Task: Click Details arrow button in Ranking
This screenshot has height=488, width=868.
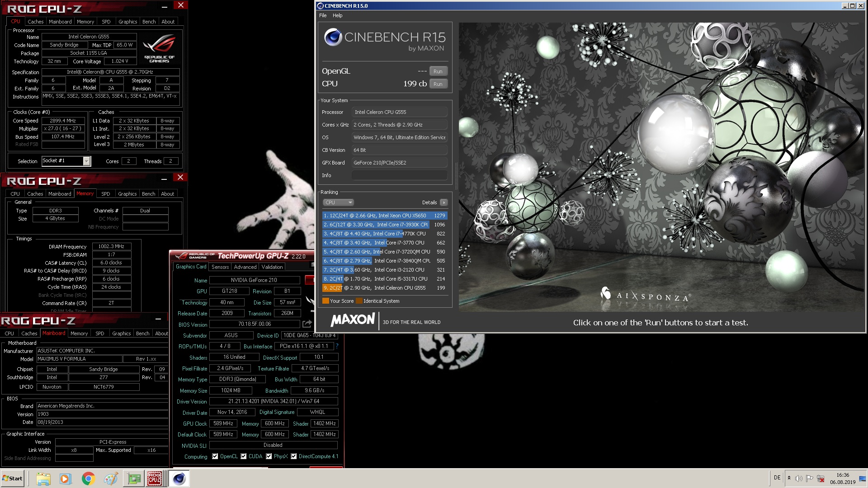Action: coord(444,202)
